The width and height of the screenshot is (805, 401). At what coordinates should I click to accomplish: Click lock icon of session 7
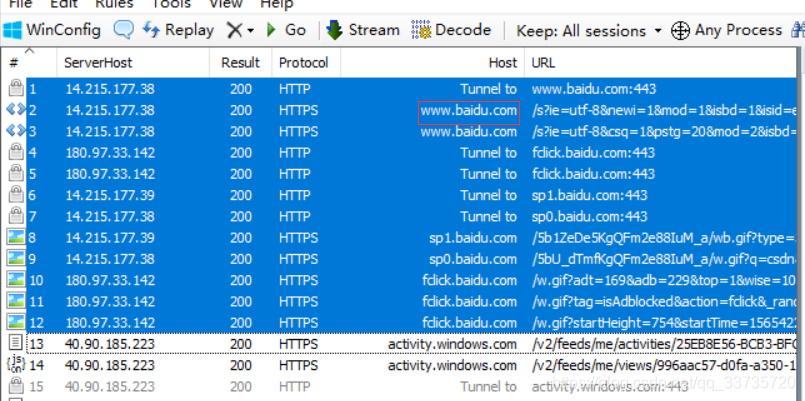pos(16,216)
